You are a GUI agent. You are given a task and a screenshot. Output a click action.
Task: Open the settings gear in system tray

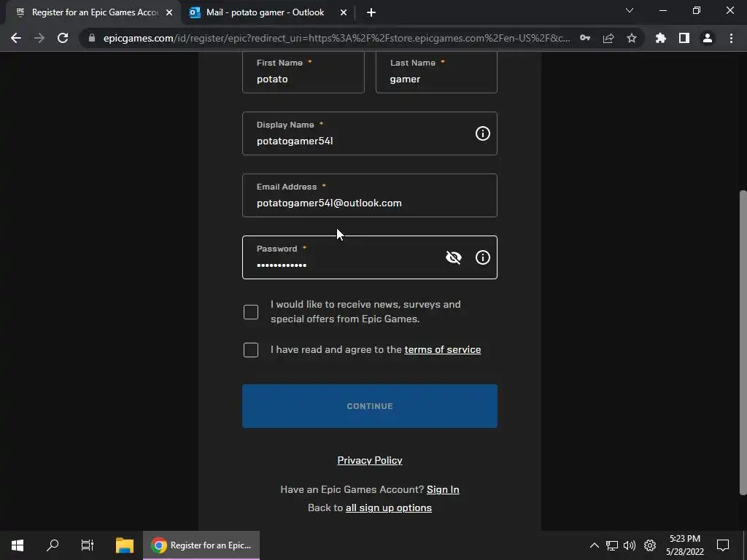(x=650, y=545)
